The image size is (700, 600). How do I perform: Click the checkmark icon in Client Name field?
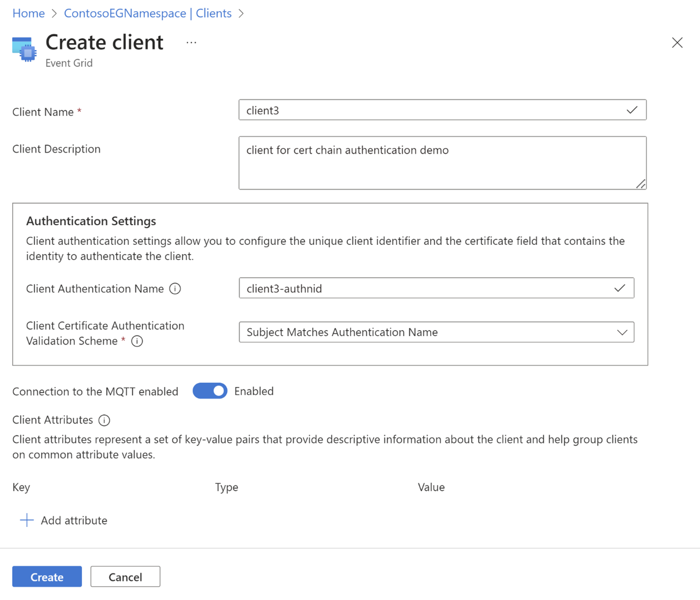coord(631,110)
